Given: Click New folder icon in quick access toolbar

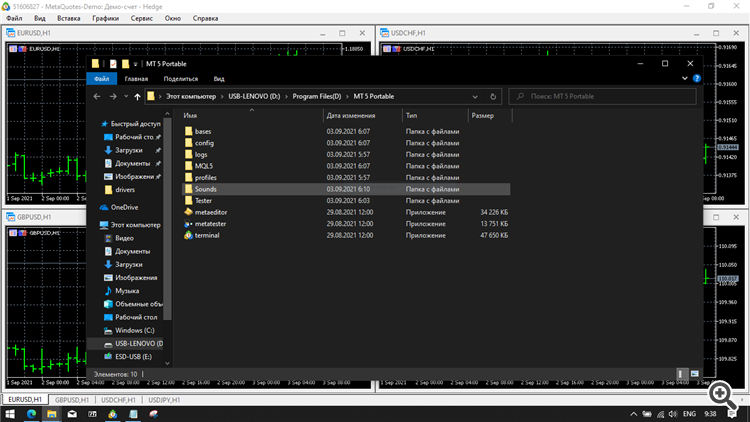Looking at the screenshot, I should tap(125, 64).
